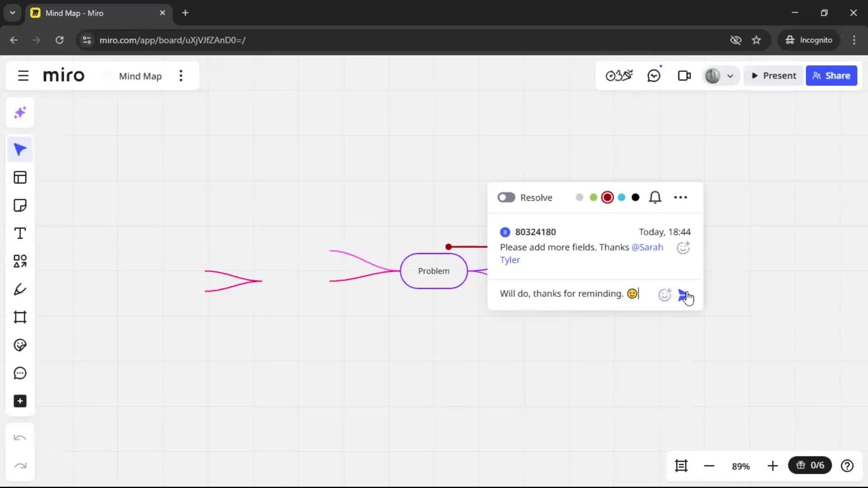The width and height of the screenshot is (868, 488).
Task: Select the Problem mind map node
Action: coord(434,271)
